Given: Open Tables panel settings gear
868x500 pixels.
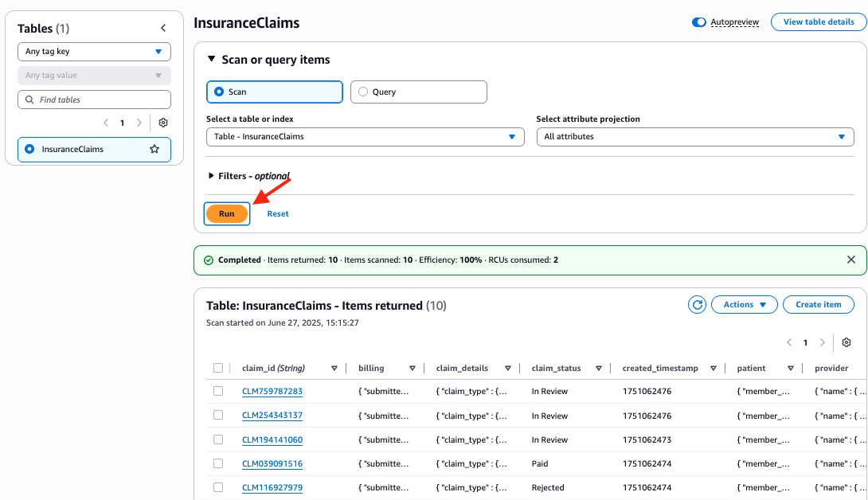Looking at the screenshot, I should click(163, 123).
